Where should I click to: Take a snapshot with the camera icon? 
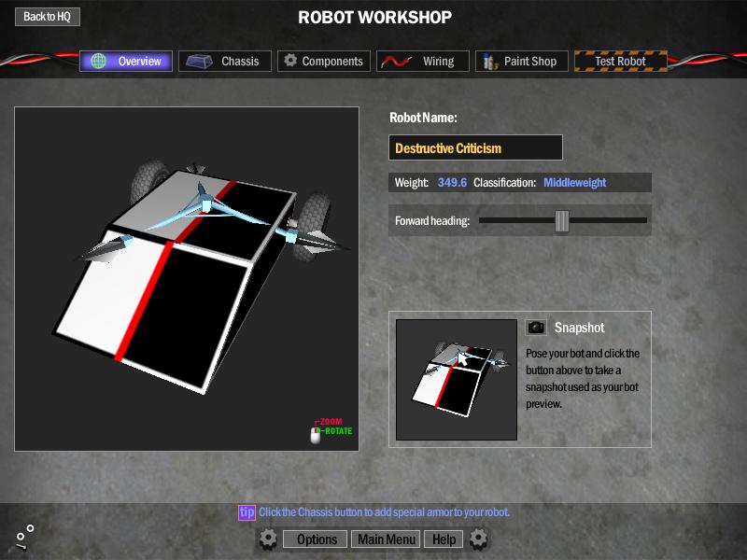(x=536, y=328)
